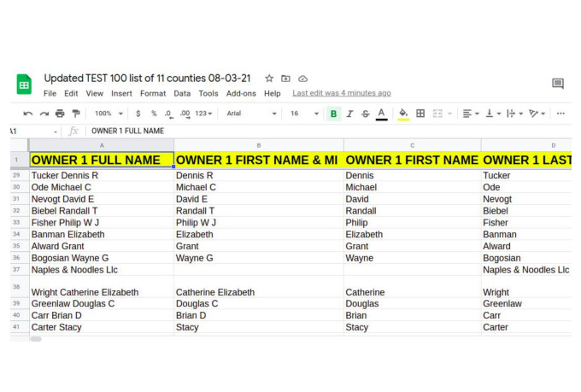Open the Format menu
Image resolution: width=581 pixels, height=392 pixels.
point(153,93)
